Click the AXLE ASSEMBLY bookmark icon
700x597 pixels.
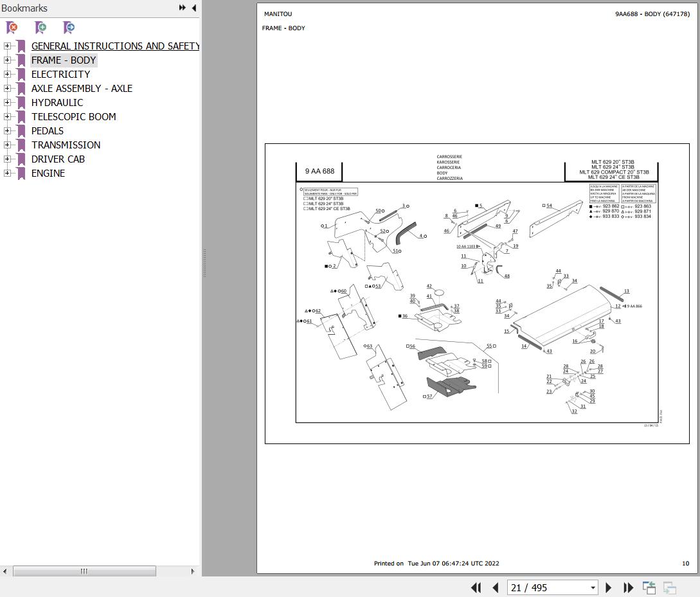[21, 88]
